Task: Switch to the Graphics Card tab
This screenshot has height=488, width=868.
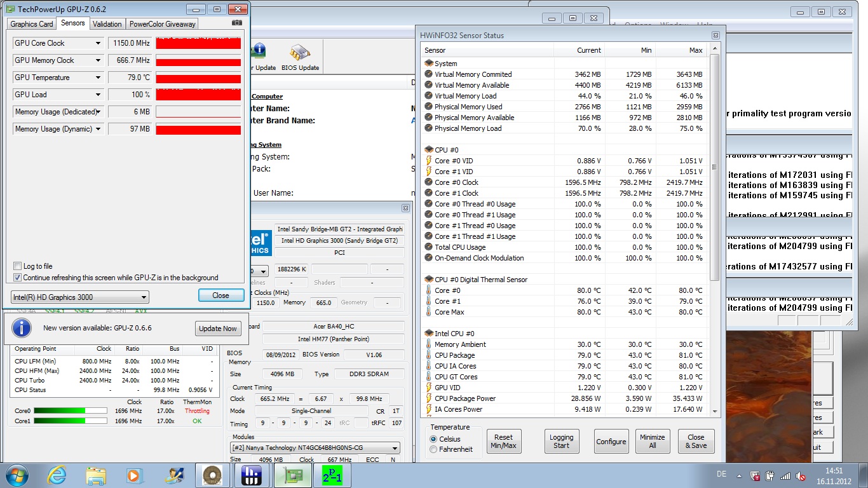Action: click(32, 24)
